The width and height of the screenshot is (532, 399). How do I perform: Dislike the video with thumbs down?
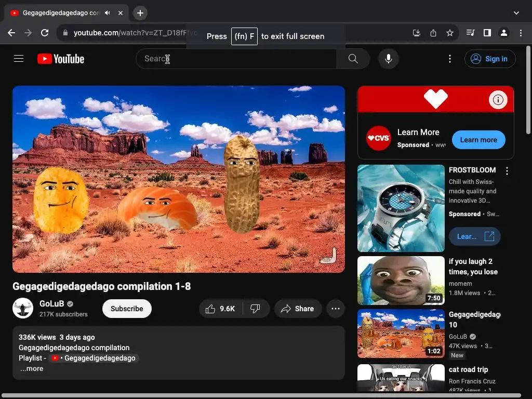[256, 309]
